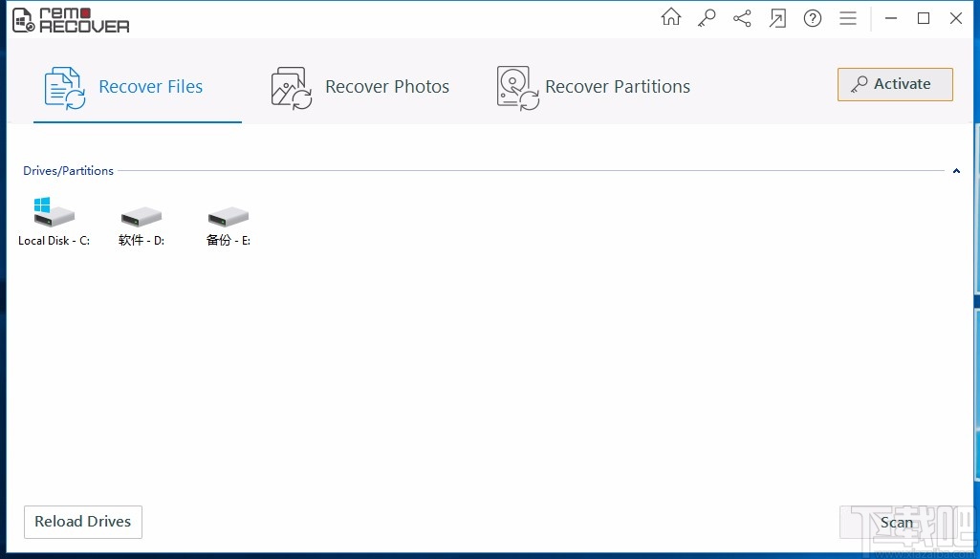Collapse the Drives/Partitions section

(x=956, y=171)
